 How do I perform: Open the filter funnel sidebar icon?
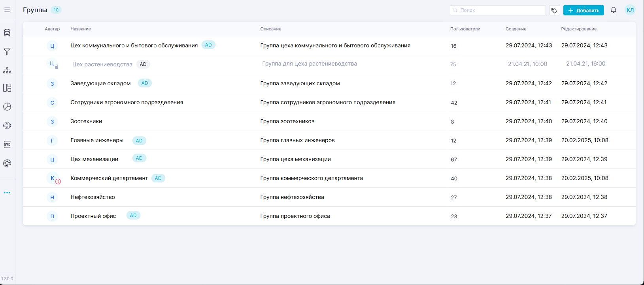(7, 51)
